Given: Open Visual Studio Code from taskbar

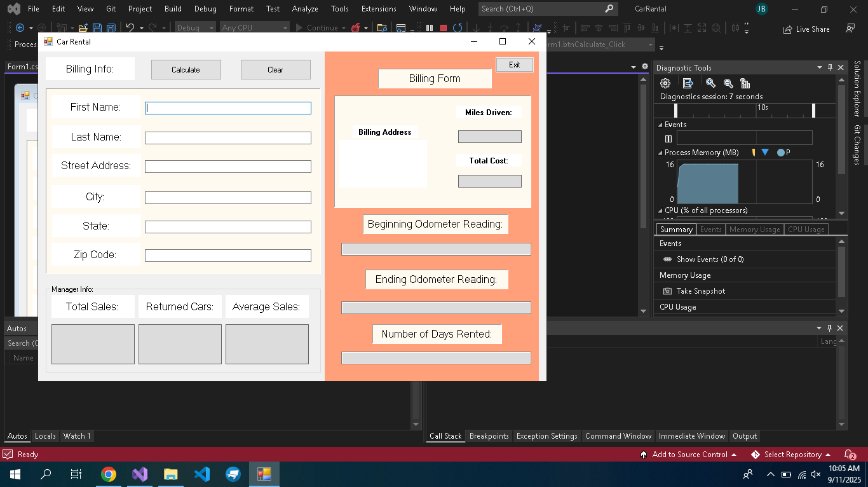Looking at the screenshot, I should [202, 474].
